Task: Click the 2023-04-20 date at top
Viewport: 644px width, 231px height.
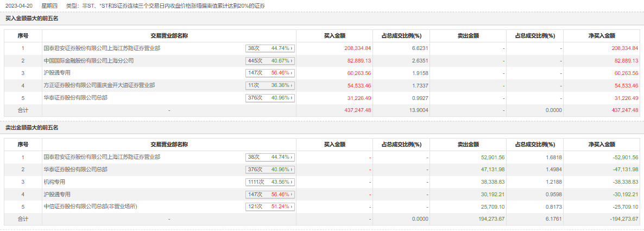Action: 17,5
